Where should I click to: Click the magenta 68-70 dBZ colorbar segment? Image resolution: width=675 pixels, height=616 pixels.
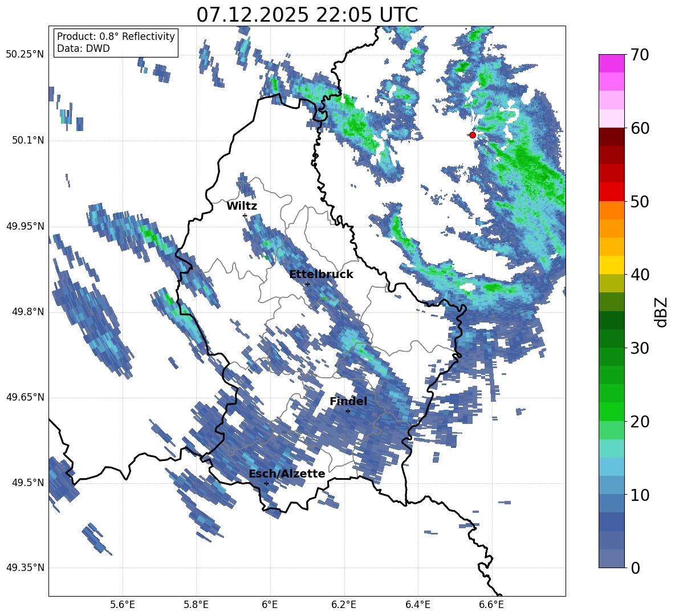[611, 64]
